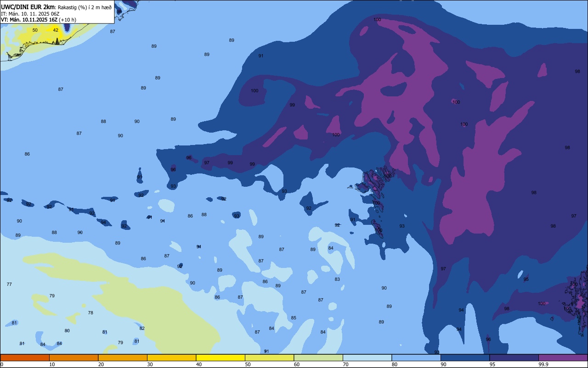Select the purple legend segment above 99.9
Image resolution: width=588 pixels, height=368 pixels.
coord(563,357)
